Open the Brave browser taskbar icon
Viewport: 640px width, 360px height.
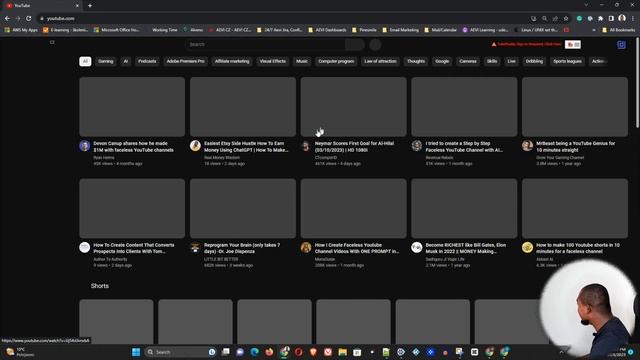313,352
